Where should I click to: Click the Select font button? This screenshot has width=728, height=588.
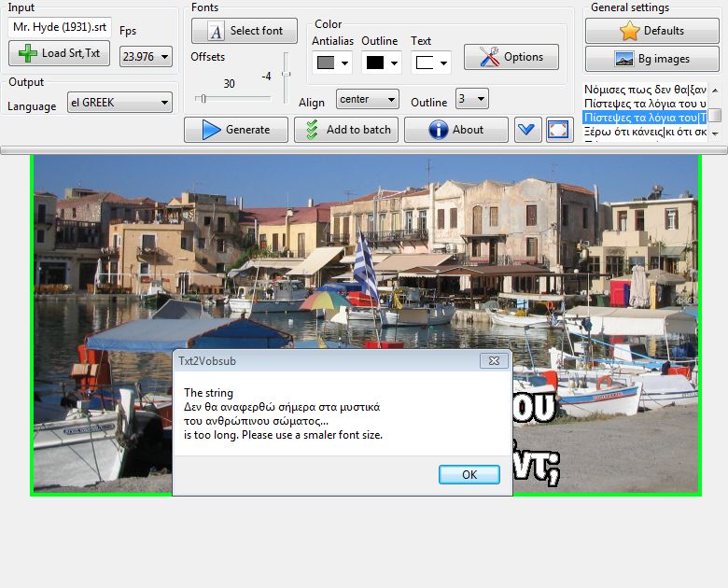245,31
